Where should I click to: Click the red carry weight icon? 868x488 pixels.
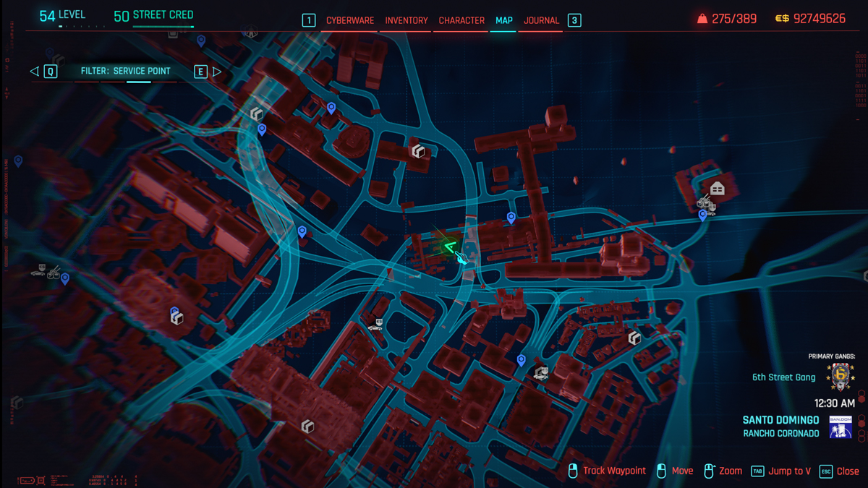(x=702, y=19)
